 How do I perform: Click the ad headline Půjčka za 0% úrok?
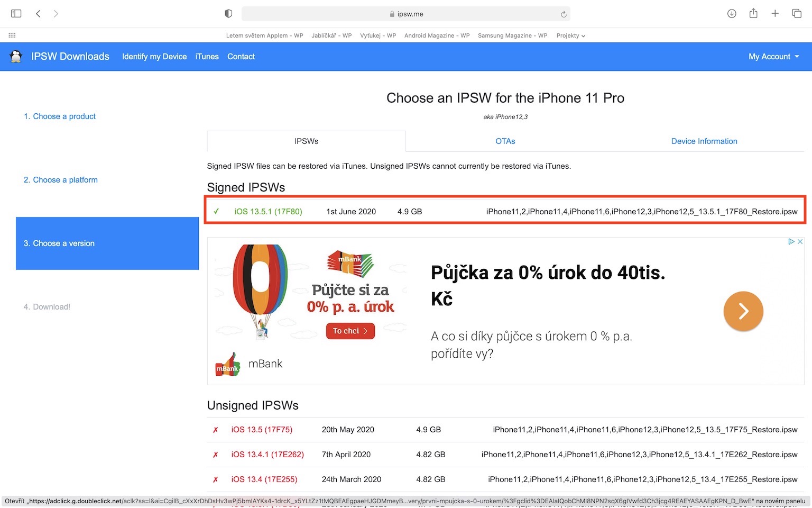(548, 286)
